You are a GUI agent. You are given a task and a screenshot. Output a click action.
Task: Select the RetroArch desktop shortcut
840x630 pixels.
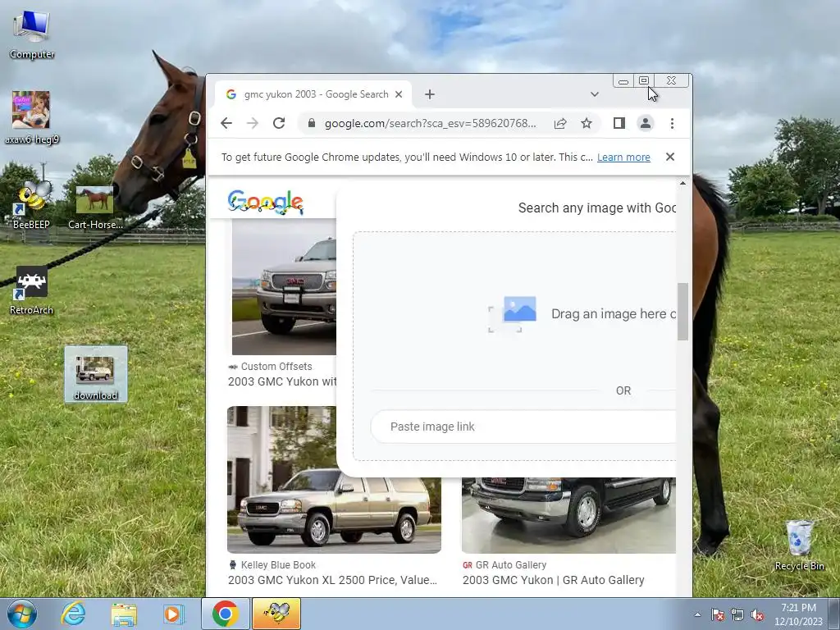32,290
